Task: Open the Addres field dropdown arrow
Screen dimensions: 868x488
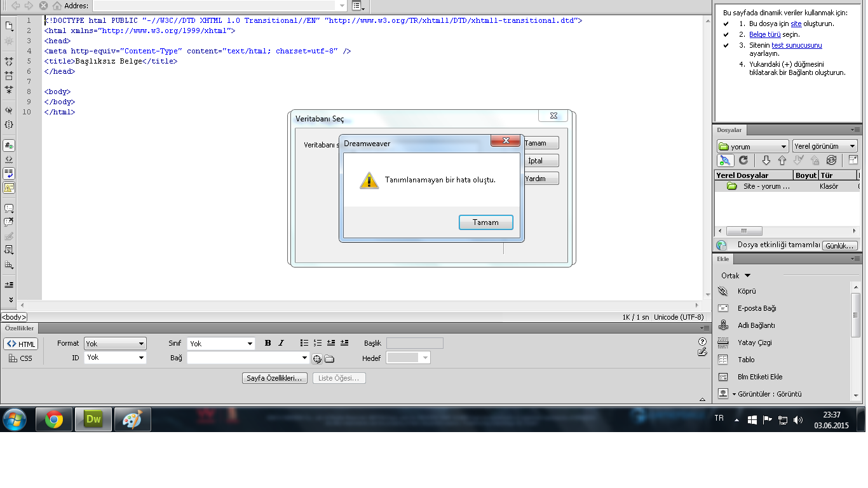Action: (x=342, y=6)
